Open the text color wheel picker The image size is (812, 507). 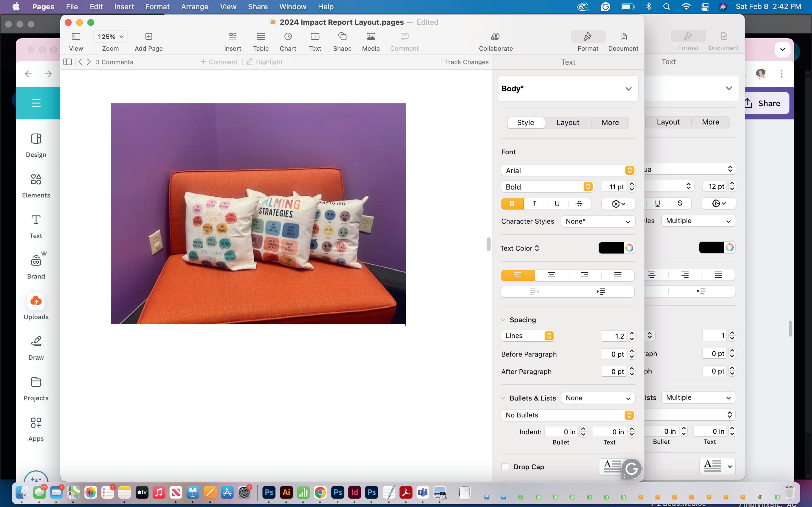coord(629,248)
